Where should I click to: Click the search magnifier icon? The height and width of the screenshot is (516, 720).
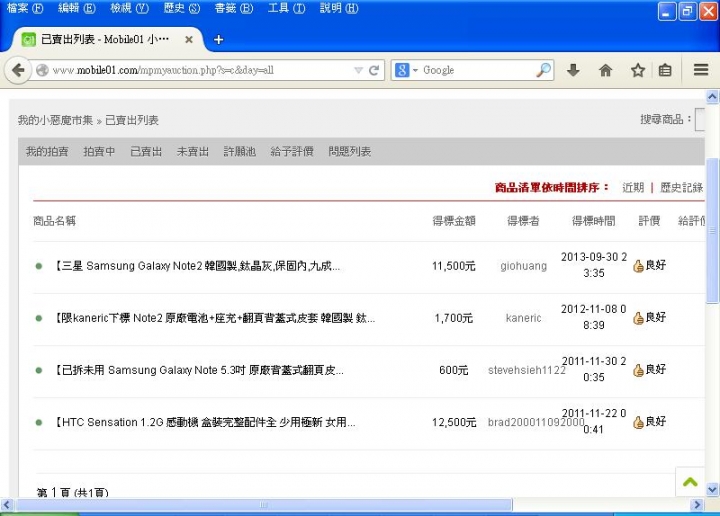[x=543, y=70]
